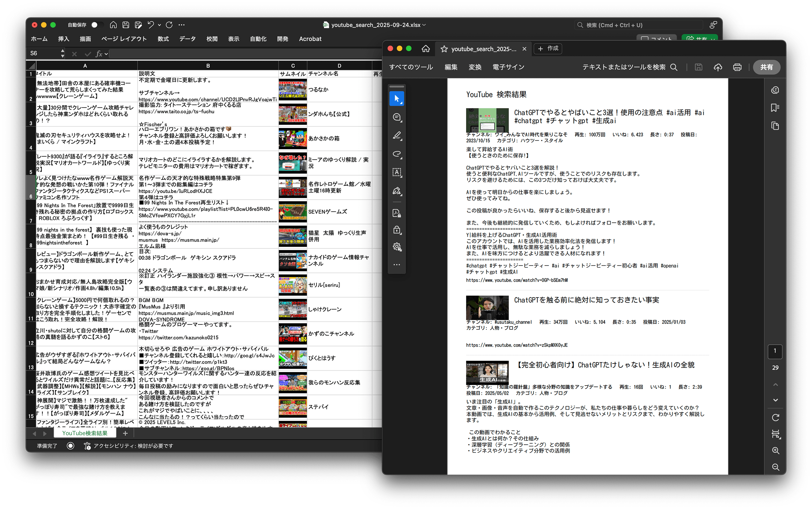Viewport: 812px width, 509px height.
Task: Click the 作成 new tab button
Action: pos(548,49)
